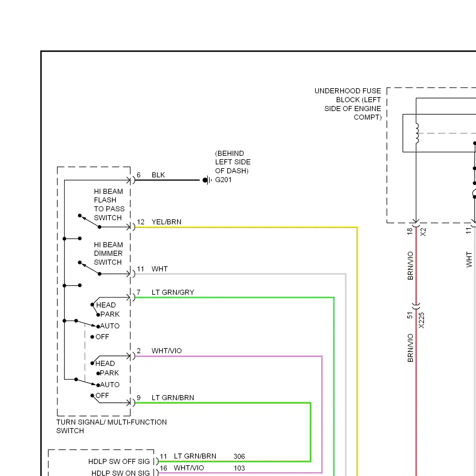Image resolution: width=476 pixels, height=476 pixels.
Task: Click pin number 7 on the switch connector
Action: [x=139, y=293]
